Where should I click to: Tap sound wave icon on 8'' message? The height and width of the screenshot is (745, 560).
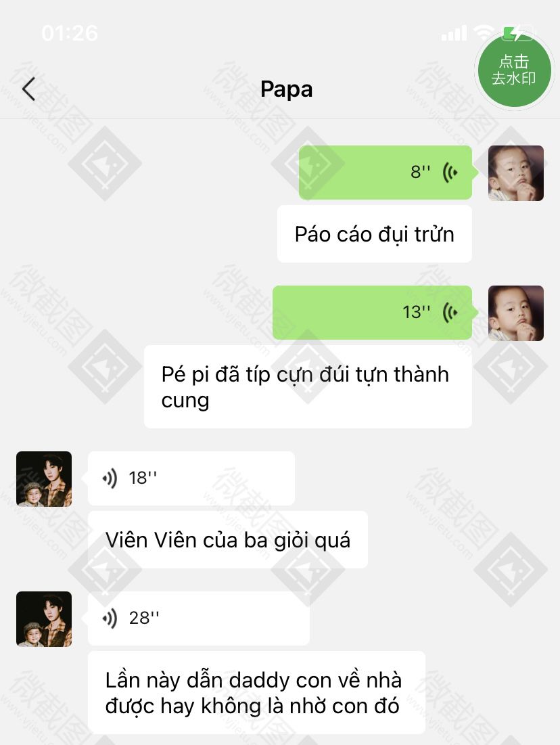(x=450, y=172)
